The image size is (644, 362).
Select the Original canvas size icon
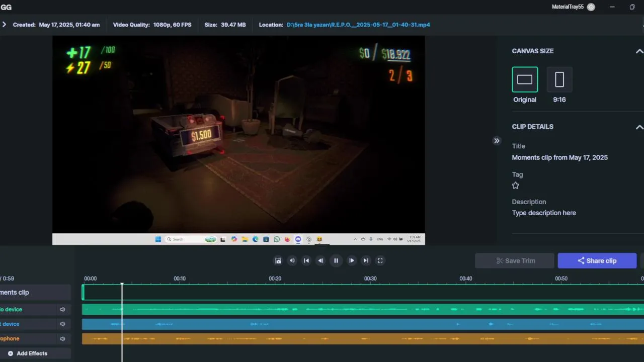pos(525,79)
